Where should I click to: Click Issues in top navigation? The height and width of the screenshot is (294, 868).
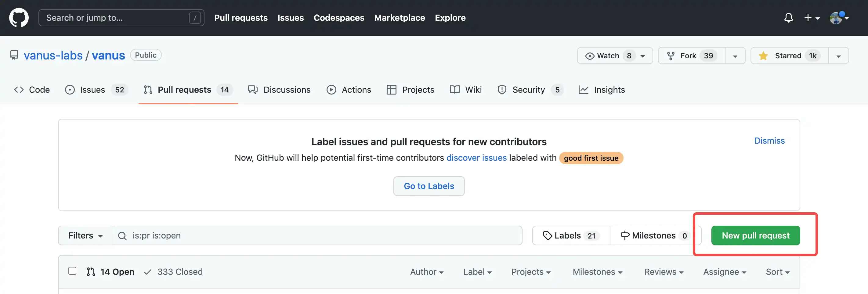tap(291, 18)
